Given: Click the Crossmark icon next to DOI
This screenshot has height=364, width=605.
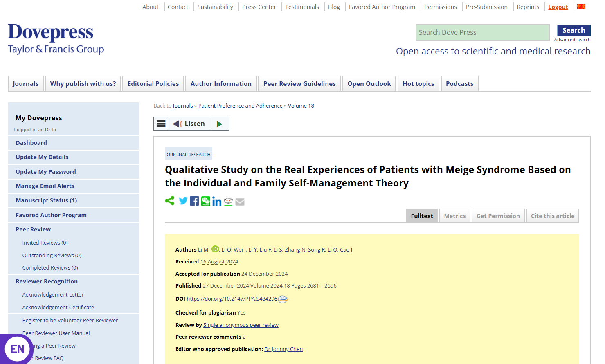Looking at the screenshot, I should [x=283, y=299].
